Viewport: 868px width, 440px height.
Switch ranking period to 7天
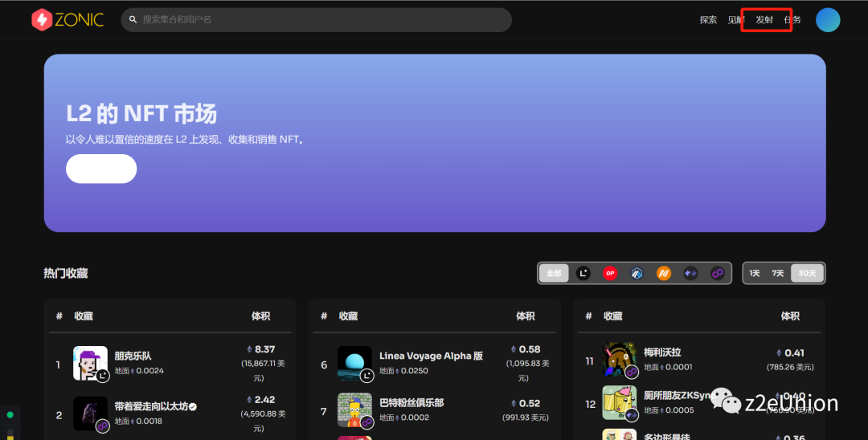coord(778,273)
